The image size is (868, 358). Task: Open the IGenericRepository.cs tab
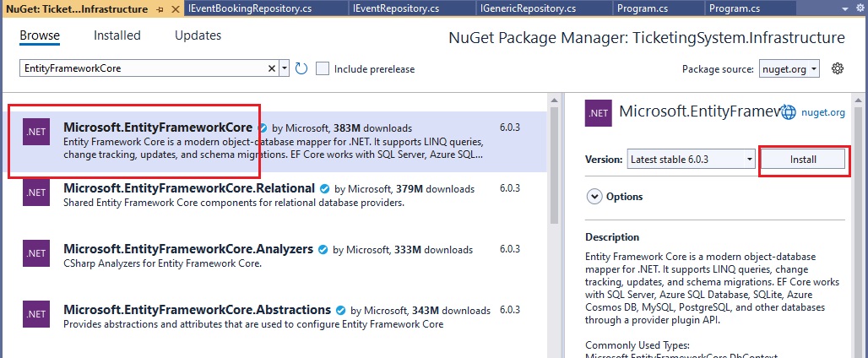(545, 8)
